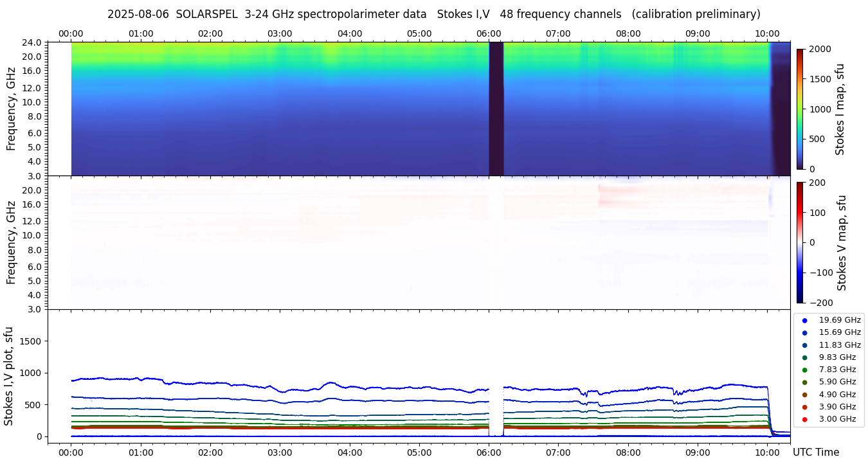This screenshot has height=466, width=868.
Task: Click the 7.83 GHz green legend marker
Action: coord(804,370)
